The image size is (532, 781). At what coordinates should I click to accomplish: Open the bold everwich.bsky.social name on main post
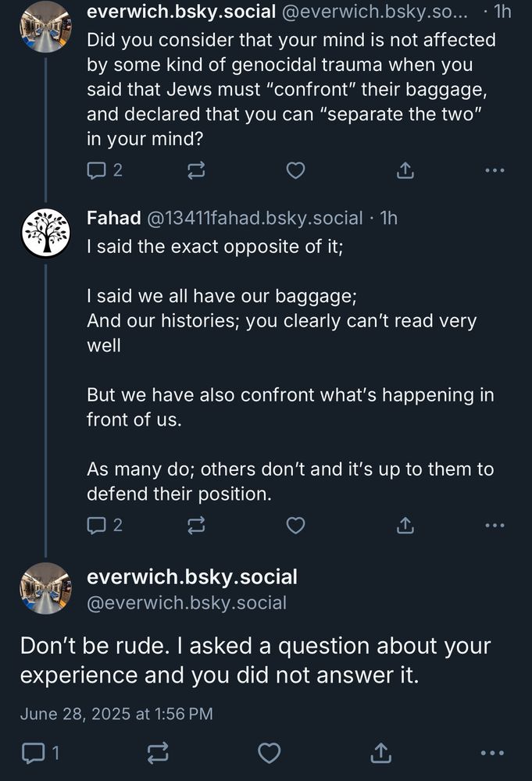click(x=192, y=577)
